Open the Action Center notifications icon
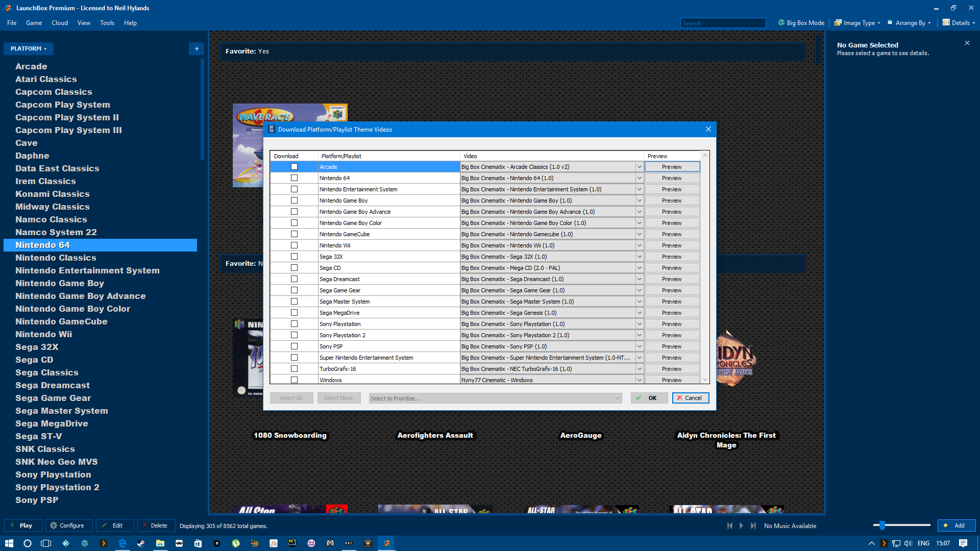 pos(963,543)
